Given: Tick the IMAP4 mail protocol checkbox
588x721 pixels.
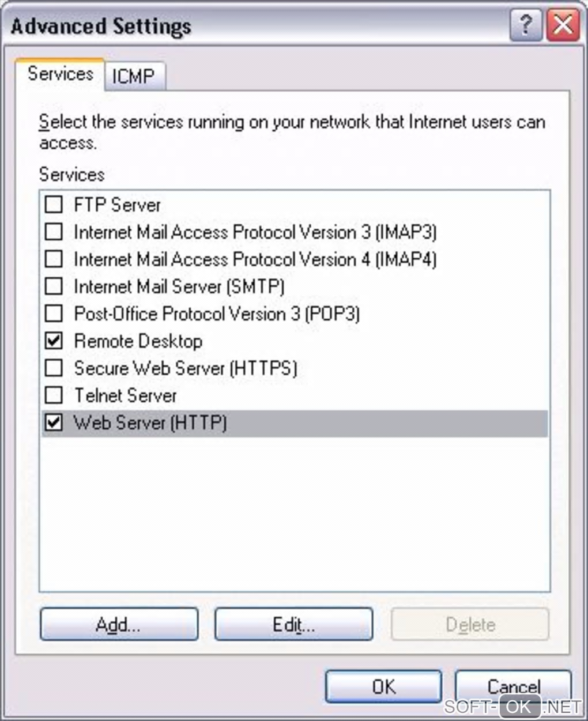Looking at the screenshot, I should pos(54,259).
